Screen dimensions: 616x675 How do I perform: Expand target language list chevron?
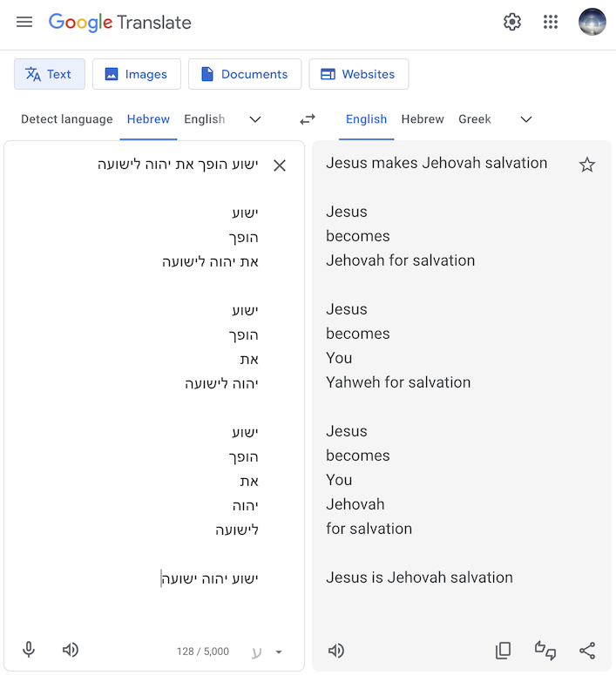click(x=526, y=119)
